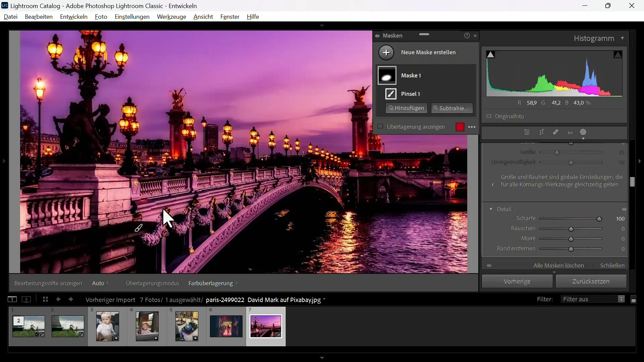644x362 pixels.
Task: Open the Filter aus dropdown
Action: tap(593, 299)
